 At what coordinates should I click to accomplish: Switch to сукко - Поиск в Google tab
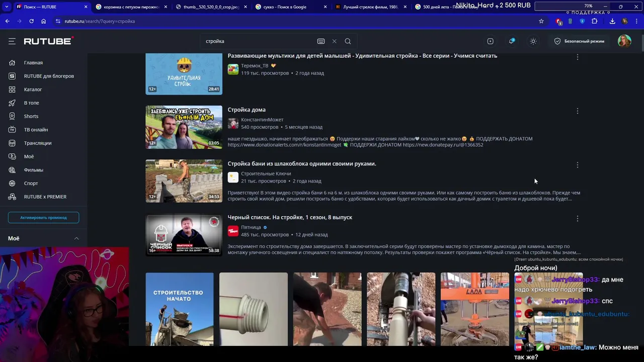[291, 7]
